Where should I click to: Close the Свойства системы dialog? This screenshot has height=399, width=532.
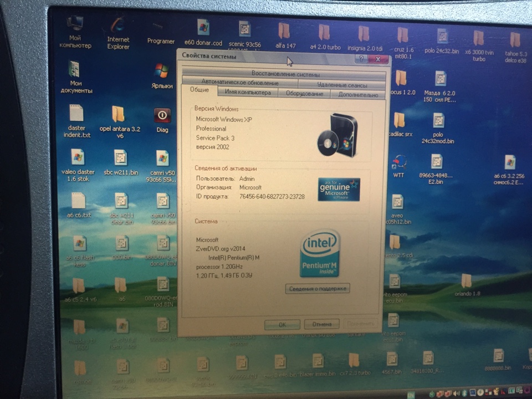point(377,59)
